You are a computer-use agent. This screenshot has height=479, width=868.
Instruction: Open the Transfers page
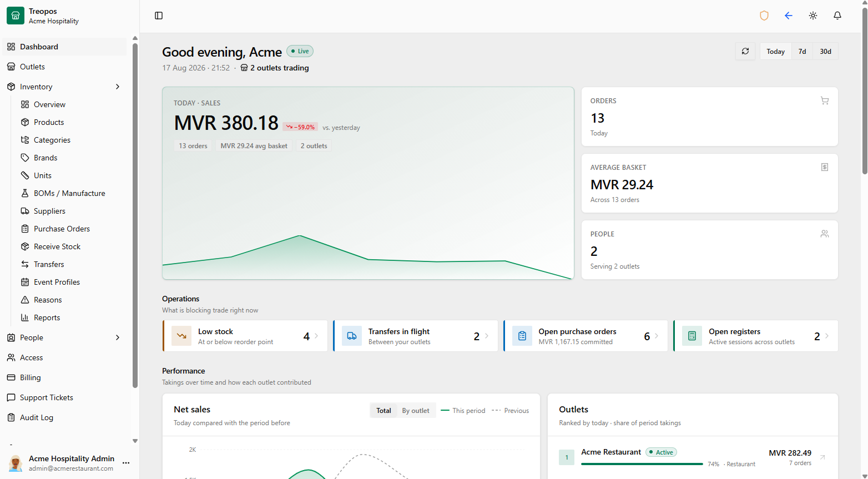tap(71, 264)
